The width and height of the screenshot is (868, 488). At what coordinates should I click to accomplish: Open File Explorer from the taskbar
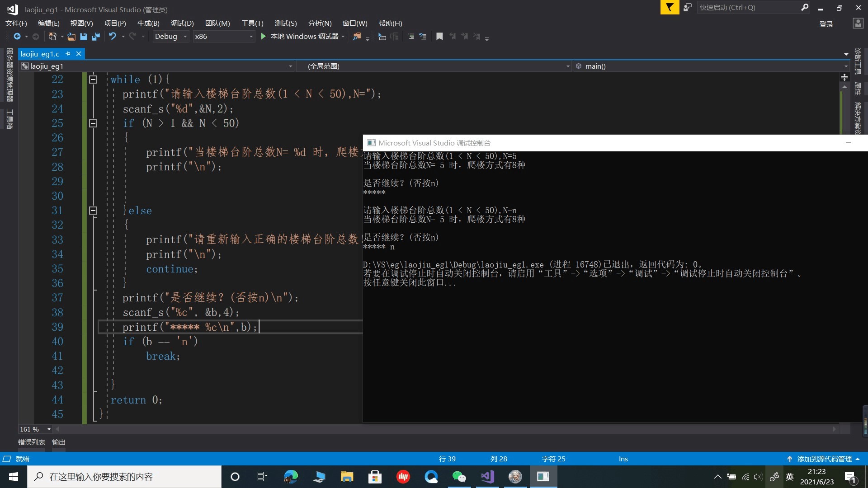tap(347, 477)
